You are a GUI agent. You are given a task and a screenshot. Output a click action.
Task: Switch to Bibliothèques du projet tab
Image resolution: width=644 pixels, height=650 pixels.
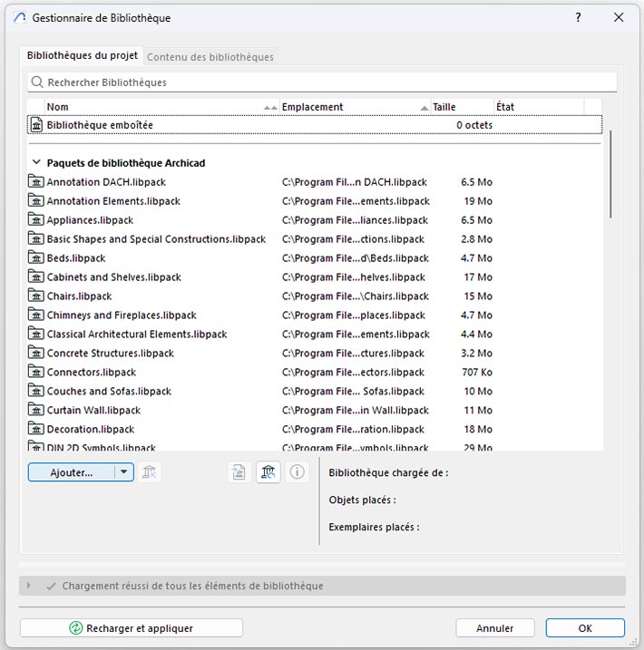(x=83, y=55)
